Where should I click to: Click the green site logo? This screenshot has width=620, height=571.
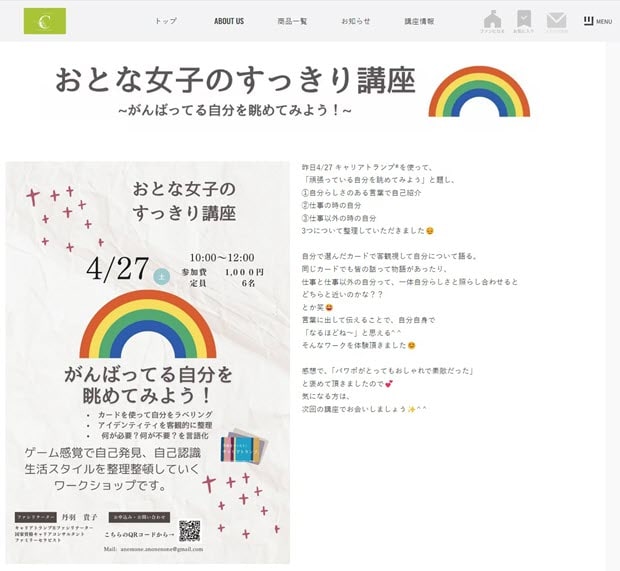tap(45, 21)
